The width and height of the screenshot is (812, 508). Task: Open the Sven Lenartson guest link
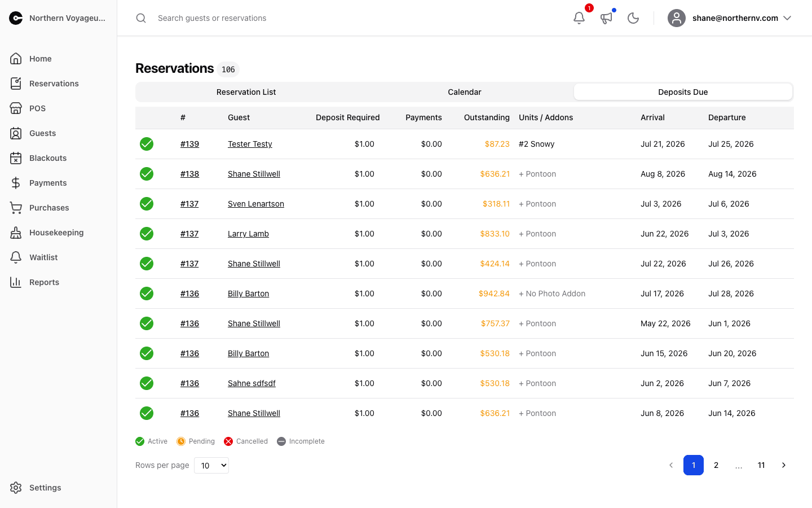point(256,204)
